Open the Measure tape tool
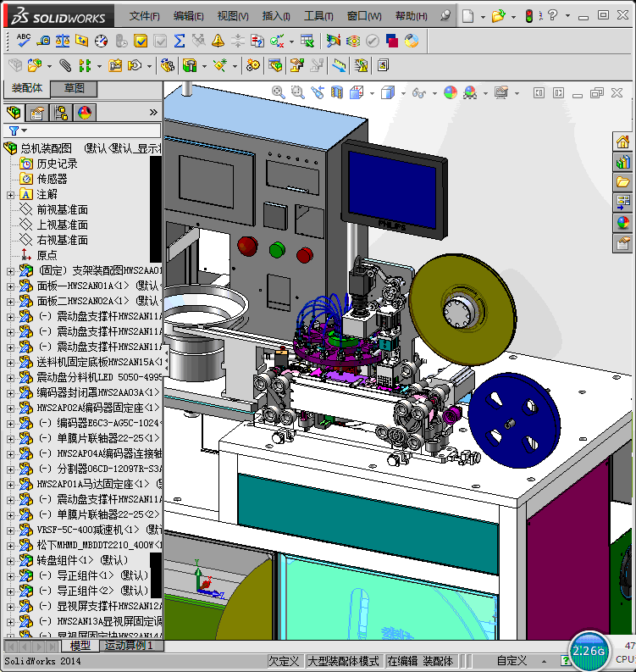This screenshot has width=636, height=672. coord(43,41)
